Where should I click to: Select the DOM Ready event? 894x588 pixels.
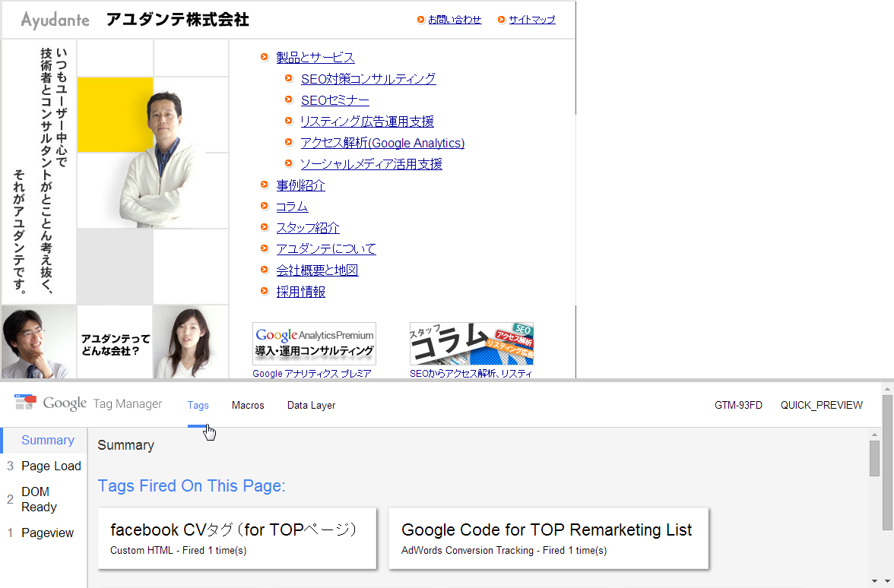pyautogui.click(x=44, y=499)
